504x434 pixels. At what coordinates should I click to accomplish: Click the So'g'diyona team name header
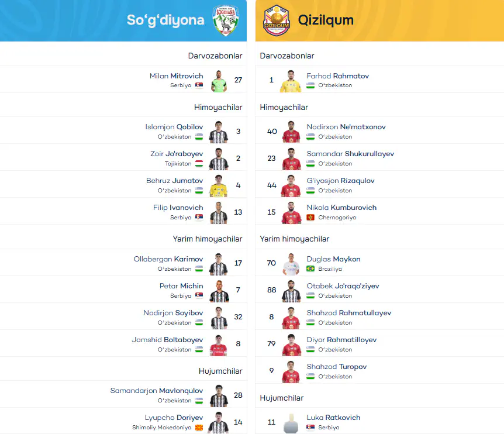[x=165, y=20]
